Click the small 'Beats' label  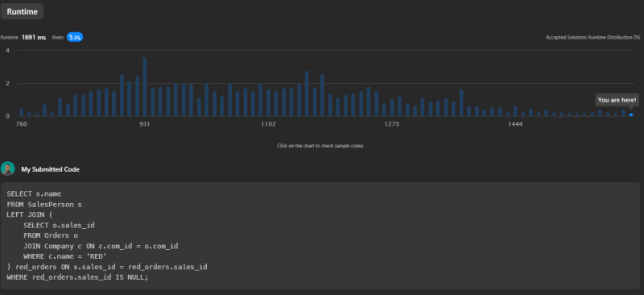58,37
